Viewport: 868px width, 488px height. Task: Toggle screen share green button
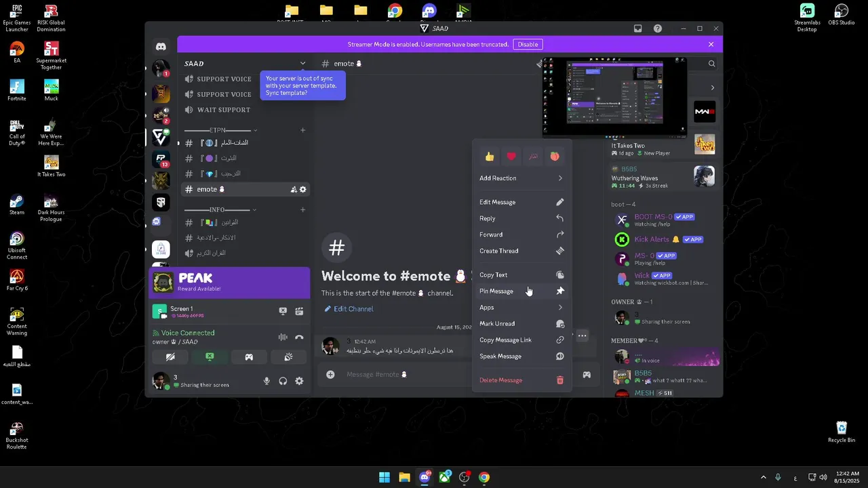(x=210, y=357)
